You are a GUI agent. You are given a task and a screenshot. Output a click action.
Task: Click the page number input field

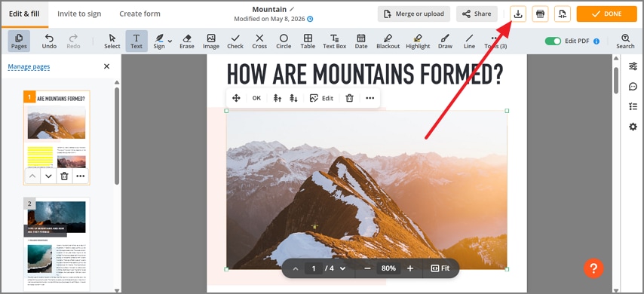[x=314, y=268]
